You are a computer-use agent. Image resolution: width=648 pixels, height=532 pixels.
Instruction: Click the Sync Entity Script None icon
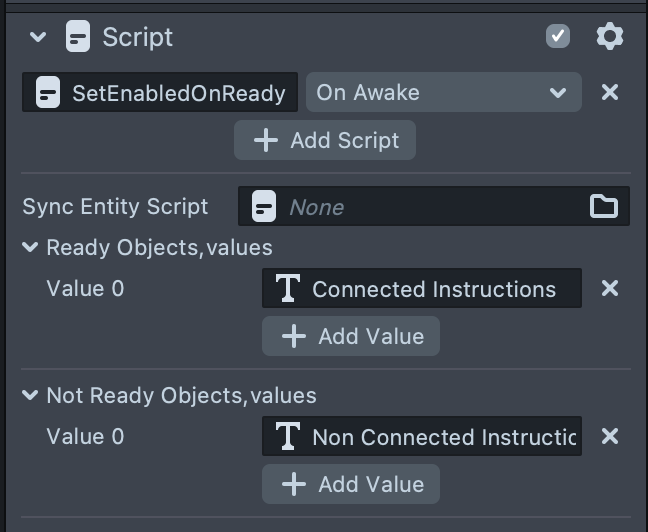tap(263, 207)
